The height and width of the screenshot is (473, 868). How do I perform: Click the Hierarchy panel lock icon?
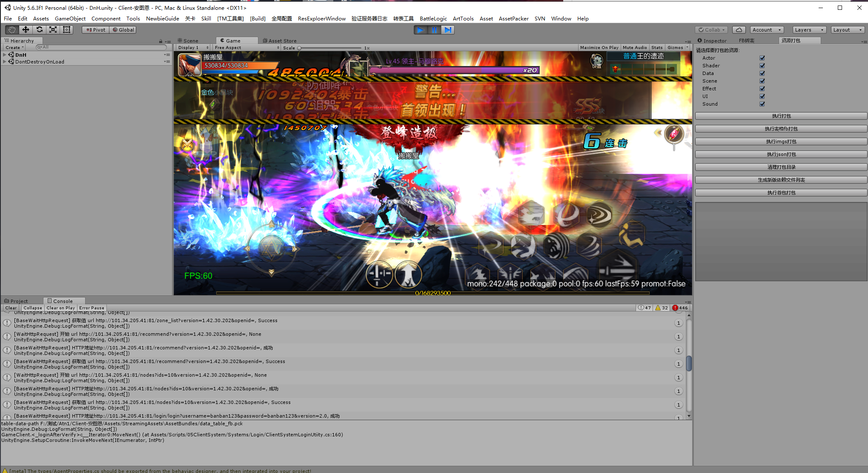coord(160,41)
